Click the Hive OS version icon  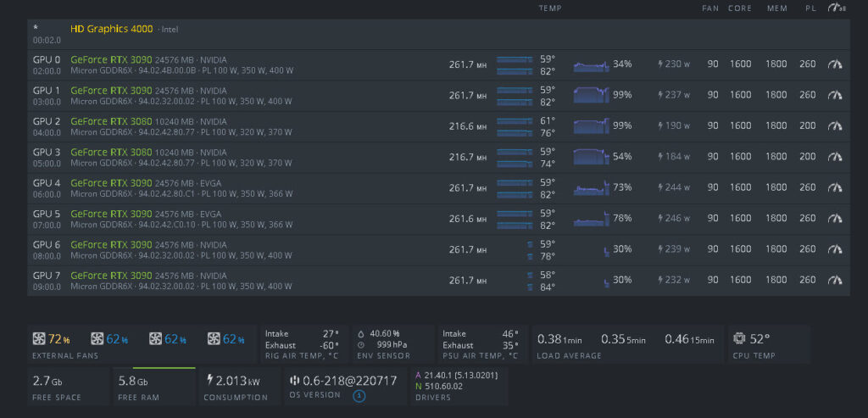pyautogui.click(x=294, y=381)
